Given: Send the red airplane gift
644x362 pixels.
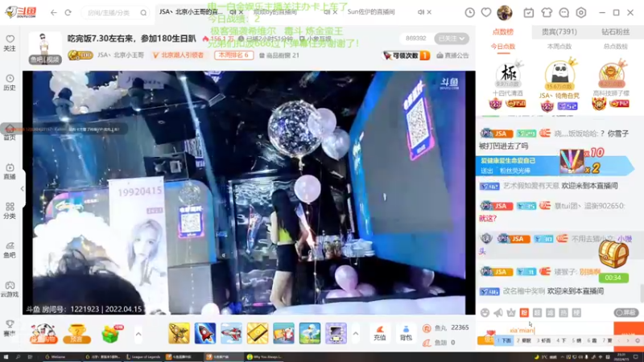Looking at the screenshot, I should point(231,333).
